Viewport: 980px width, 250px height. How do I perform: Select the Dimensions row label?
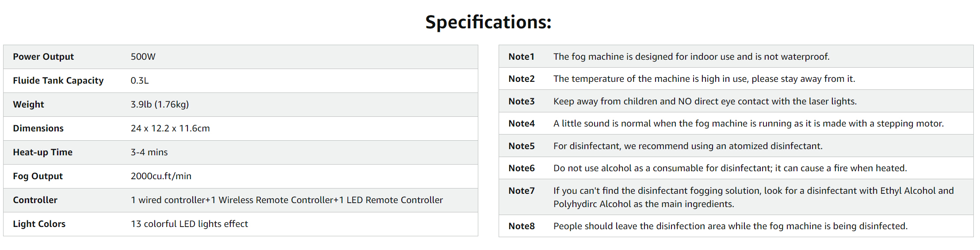pos(38,128)
